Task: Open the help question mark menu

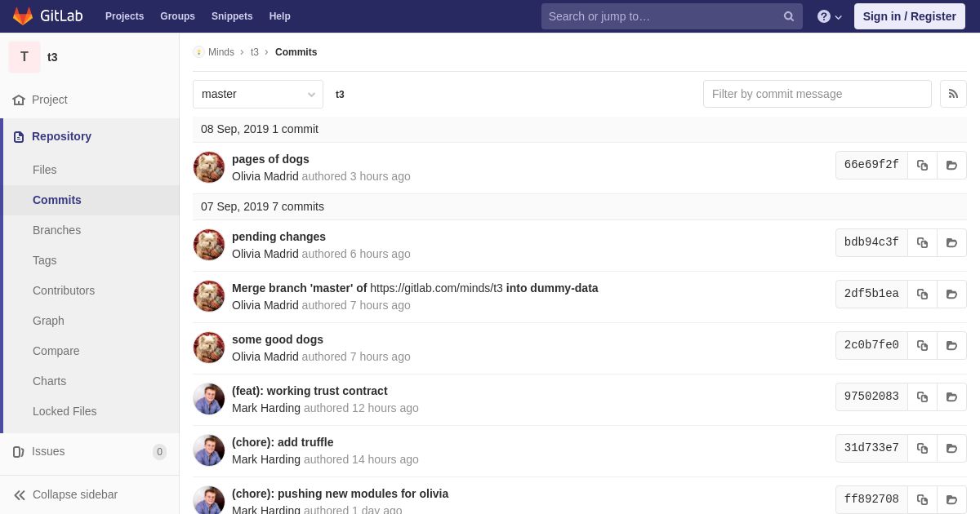Action: (830, 16)
